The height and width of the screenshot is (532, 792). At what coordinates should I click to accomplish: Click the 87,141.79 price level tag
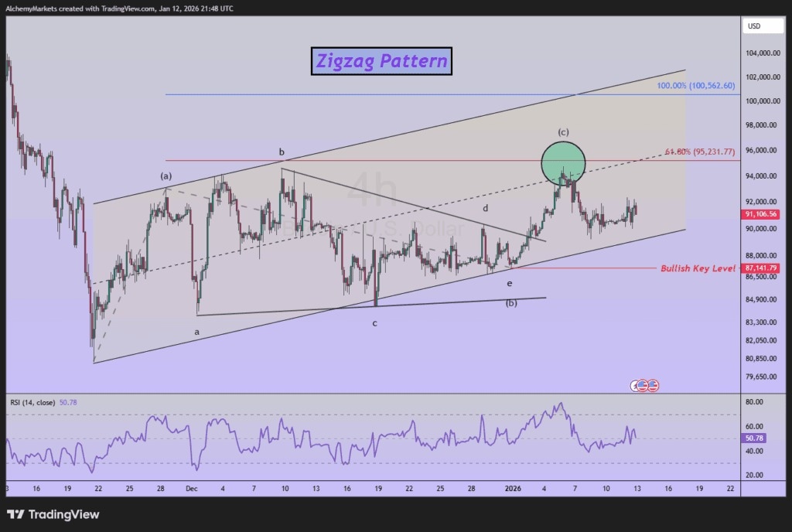pos(761,268)
